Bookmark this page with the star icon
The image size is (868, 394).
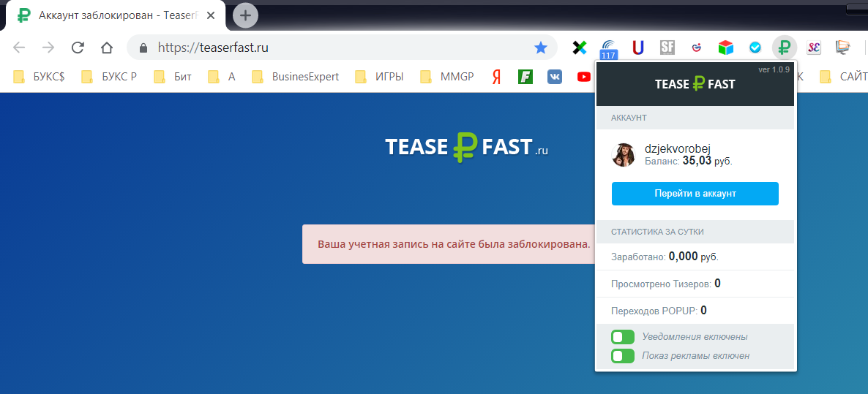541,48
